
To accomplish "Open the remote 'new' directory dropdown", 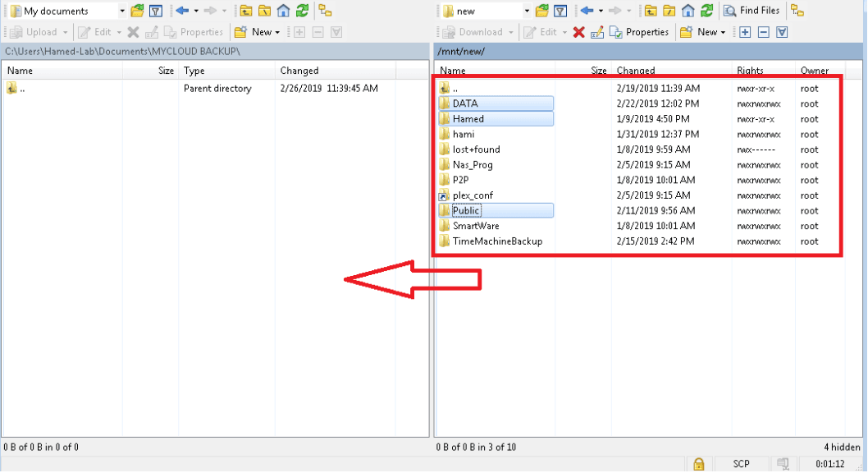I will 527,11.
